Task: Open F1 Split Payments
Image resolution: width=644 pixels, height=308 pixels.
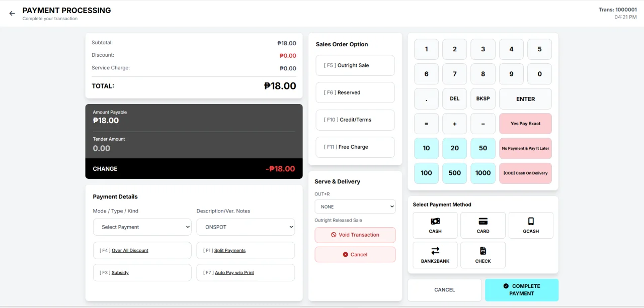Action: [x=246, y=250]
